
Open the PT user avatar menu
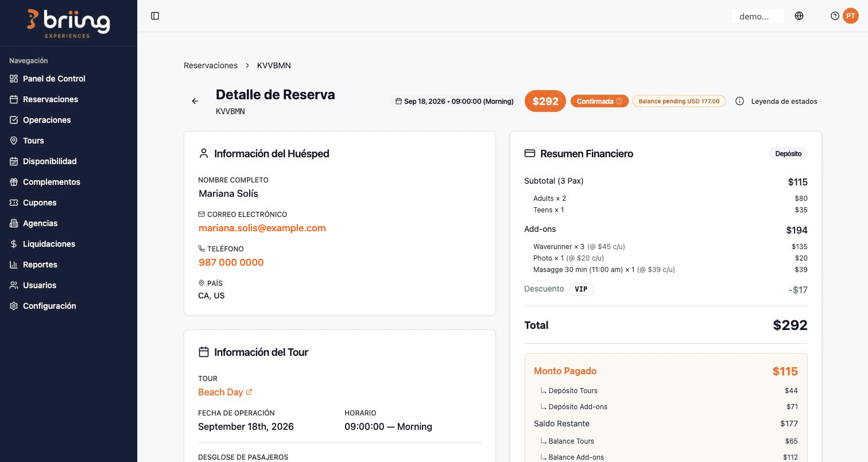pos(851,16)
